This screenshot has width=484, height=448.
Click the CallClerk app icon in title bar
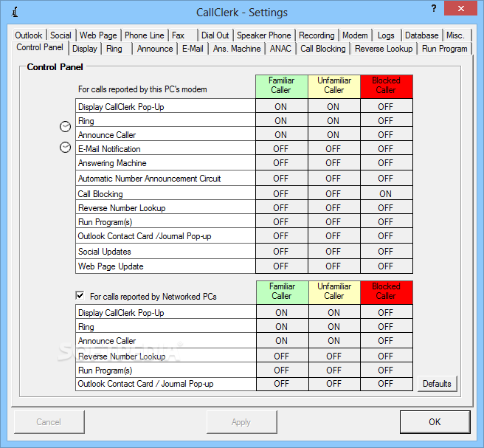pyautogui.click(x=15, y=12)
